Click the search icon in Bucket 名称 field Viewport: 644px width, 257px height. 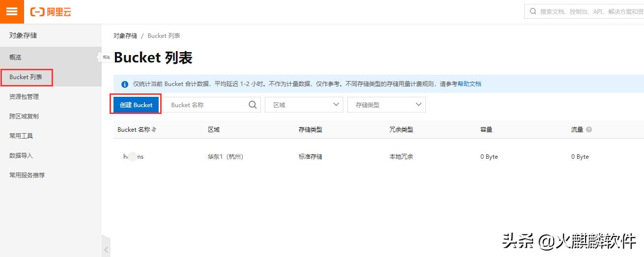[252, 105]
